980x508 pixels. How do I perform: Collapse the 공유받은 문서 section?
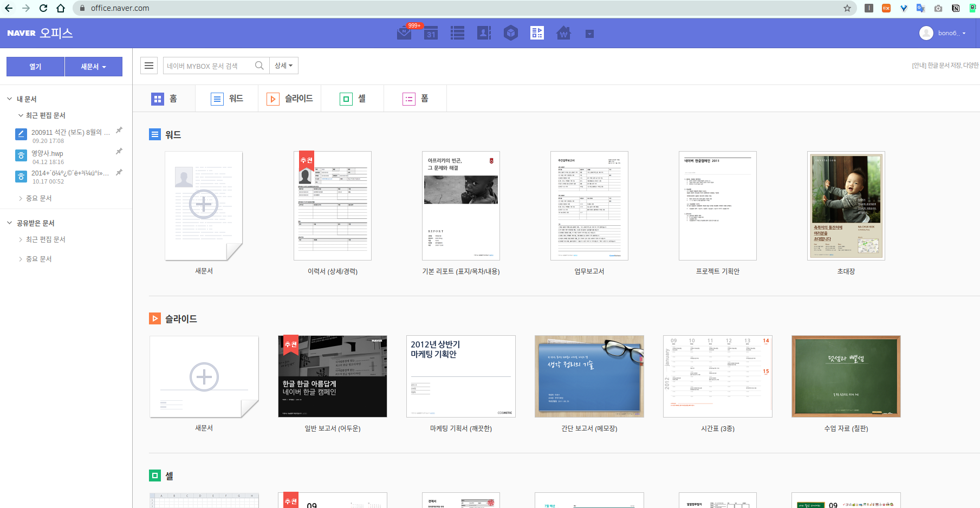click(x=9, y=223)
